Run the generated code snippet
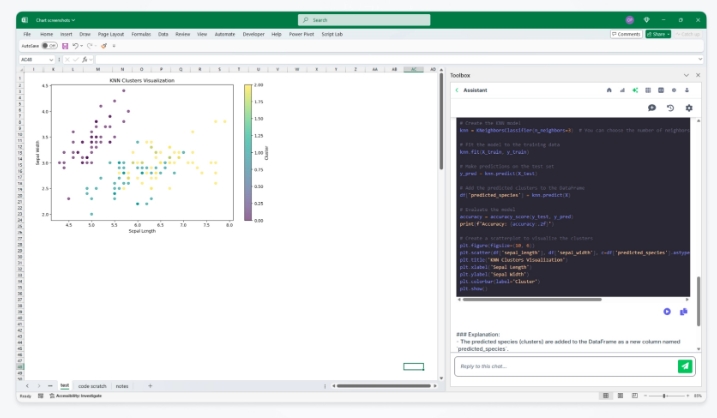Viewport: 717px width, 418px height. pyautogui.click(x=667, y=311)
